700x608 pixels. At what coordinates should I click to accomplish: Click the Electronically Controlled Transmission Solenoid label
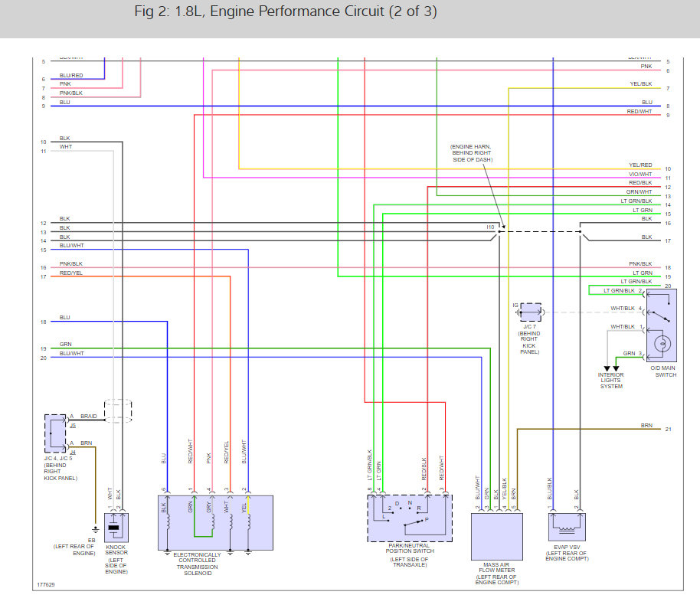point(198,564)
